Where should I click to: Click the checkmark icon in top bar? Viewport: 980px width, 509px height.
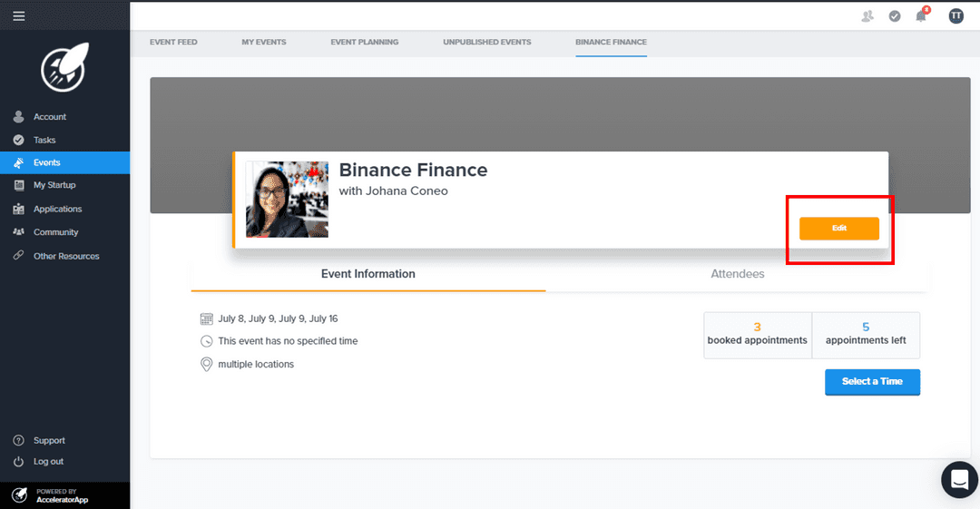(x=895, y=16)
